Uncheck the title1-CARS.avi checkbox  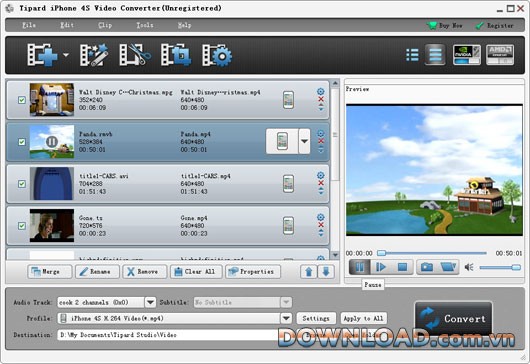click(x=22, y=184)
